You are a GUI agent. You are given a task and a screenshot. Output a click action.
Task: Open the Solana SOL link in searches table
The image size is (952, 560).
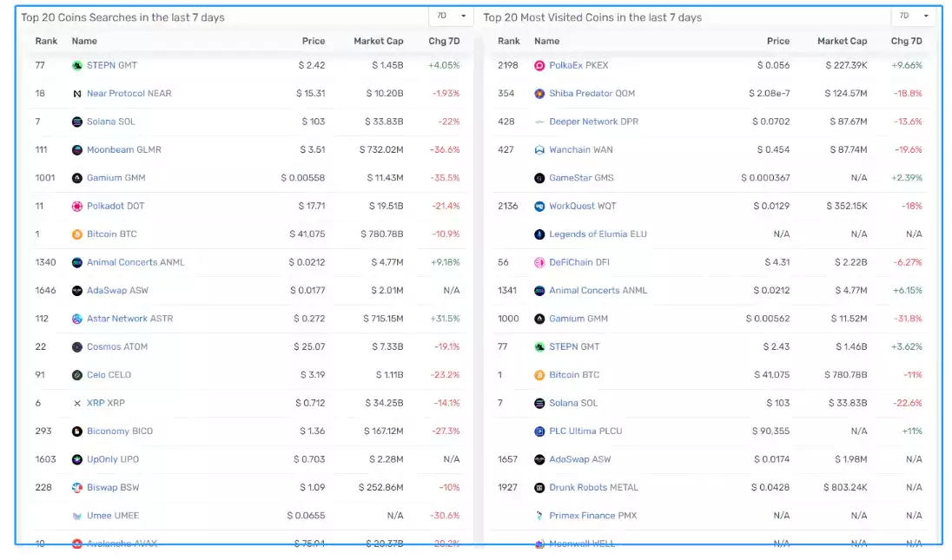110,122
